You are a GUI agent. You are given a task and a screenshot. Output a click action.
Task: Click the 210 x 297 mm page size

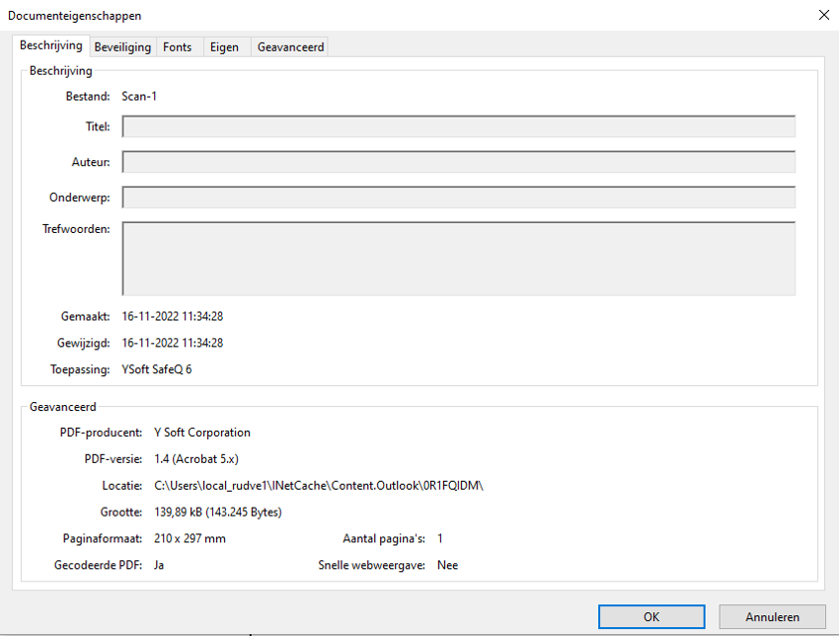click(189, 538)
